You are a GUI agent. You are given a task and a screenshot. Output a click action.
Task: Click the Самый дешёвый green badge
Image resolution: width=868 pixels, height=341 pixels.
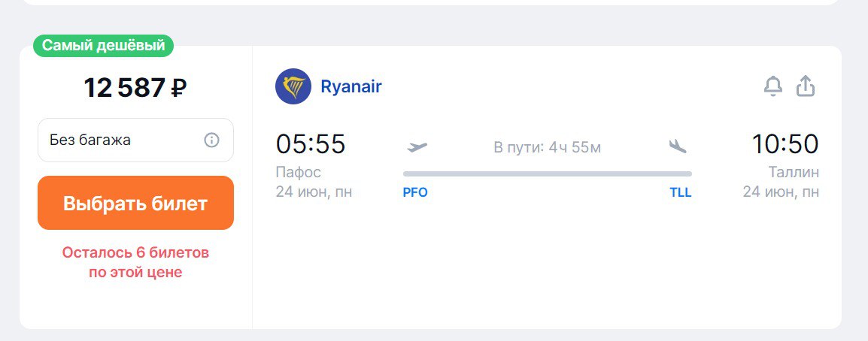[104, 46]
